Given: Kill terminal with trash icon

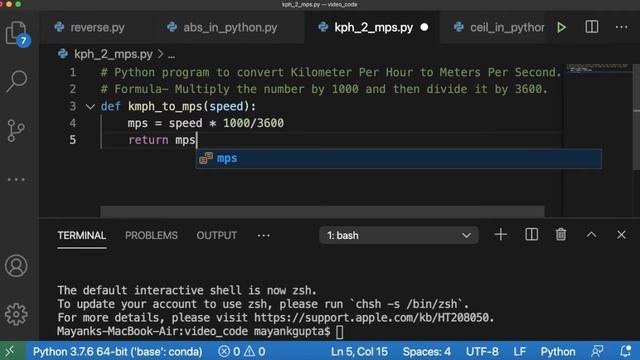Looking at the screenshot, I should [561, 235].
